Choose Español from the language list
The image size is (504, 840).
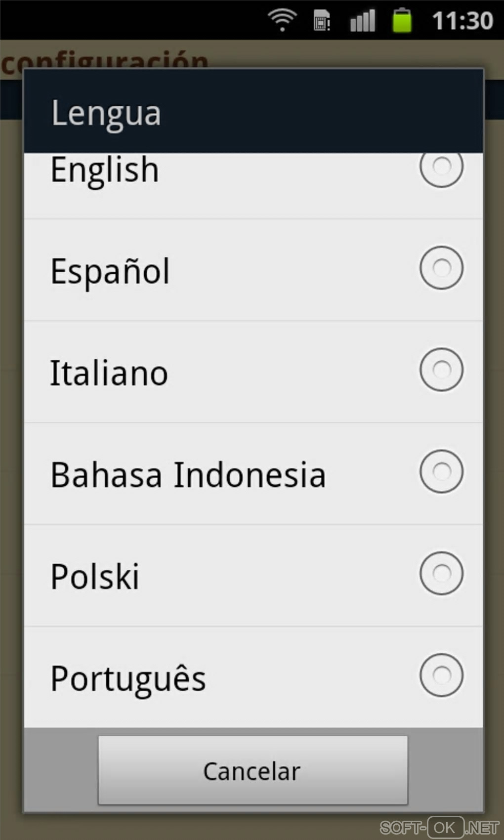110,271
